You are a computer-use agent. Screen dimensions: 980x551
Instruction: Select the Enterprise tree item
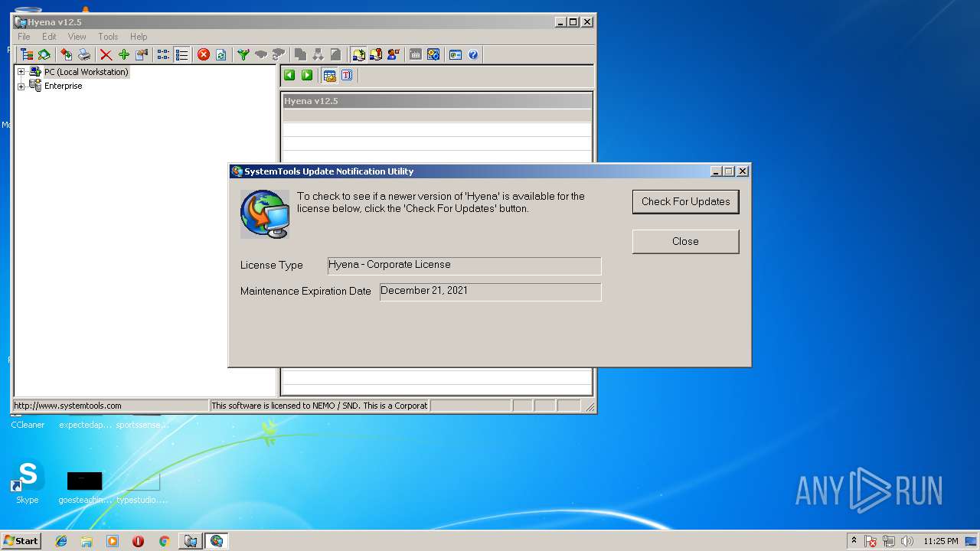64,86
